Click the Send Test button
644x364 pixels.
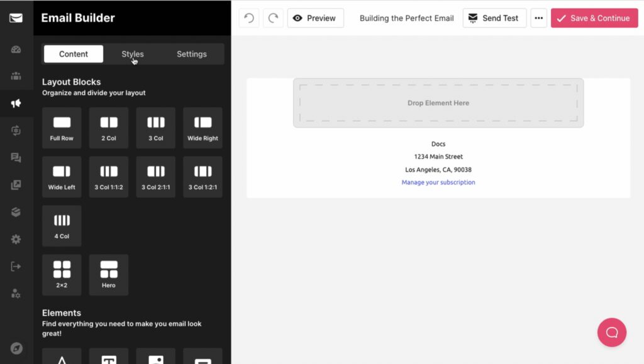point(494,18)
